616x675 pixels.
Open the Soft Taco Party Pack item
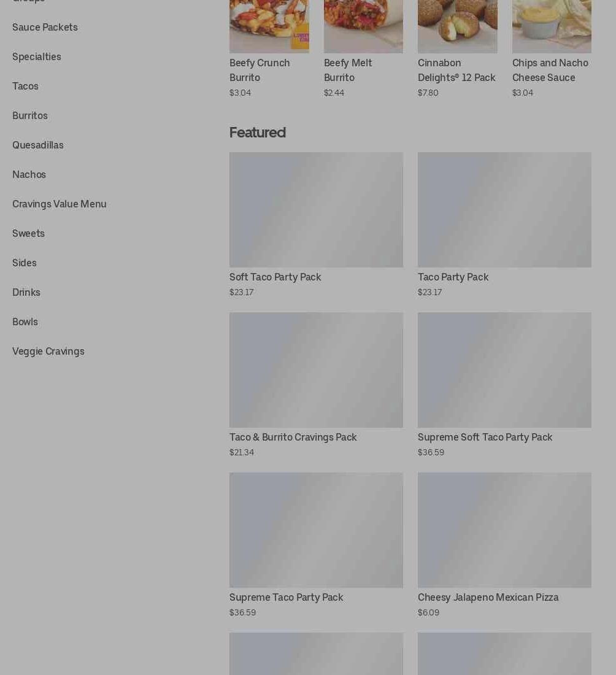point(316,224)
